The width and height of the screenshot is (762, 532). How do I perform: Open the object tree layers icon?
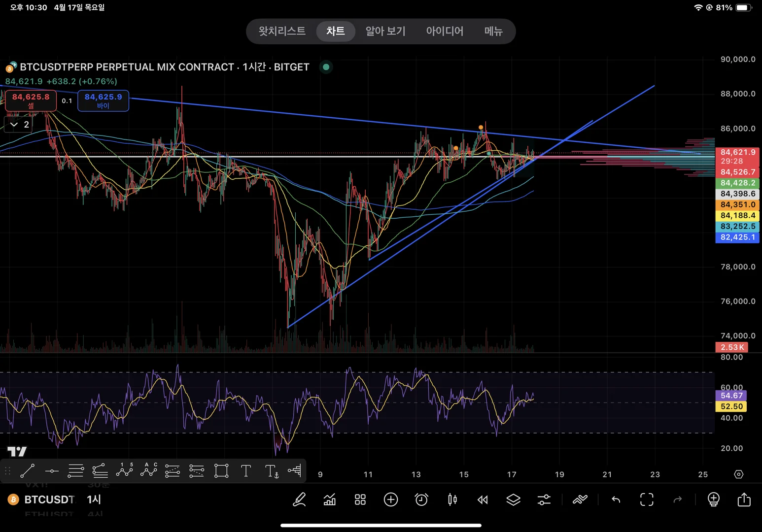coord(513,499)
